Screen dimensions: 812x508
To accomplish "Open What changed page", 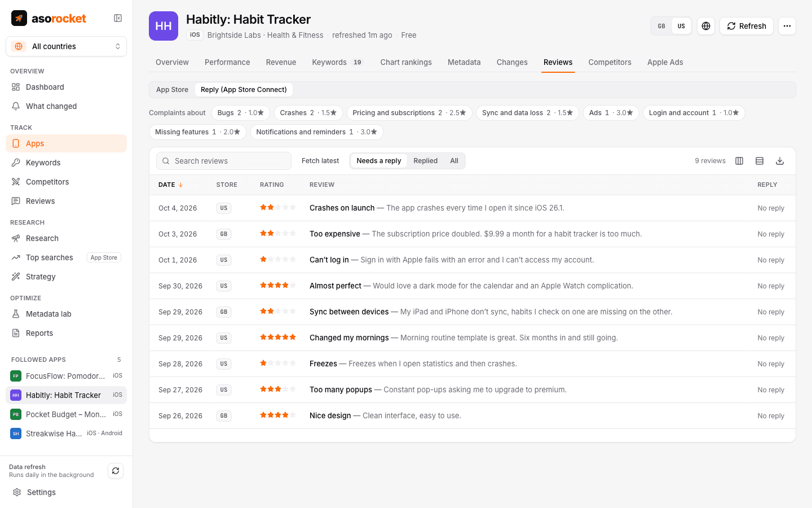I will pos(66,106).
